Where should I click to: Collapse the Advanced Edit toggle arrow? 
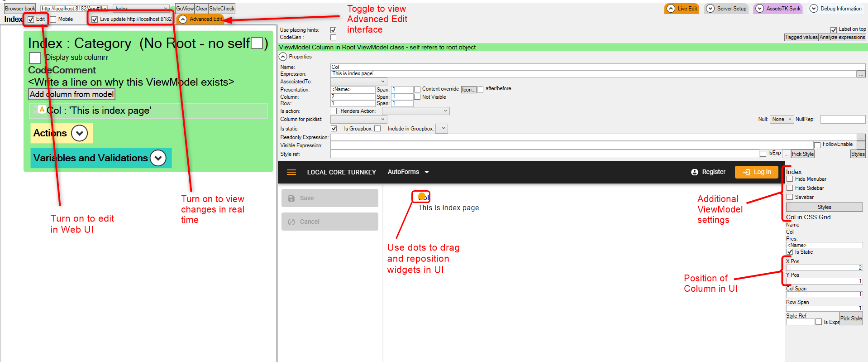coord(183,19)
